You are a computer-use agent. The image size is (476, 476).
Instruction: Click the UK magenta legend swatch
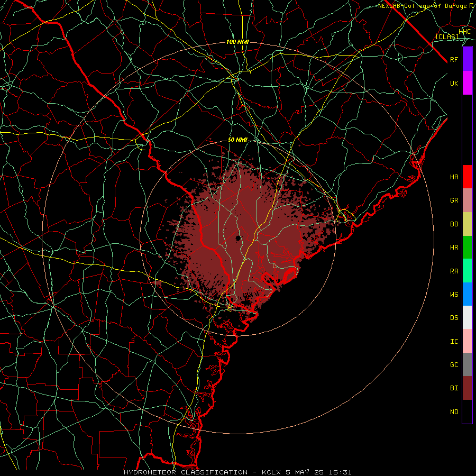point(467,83)
